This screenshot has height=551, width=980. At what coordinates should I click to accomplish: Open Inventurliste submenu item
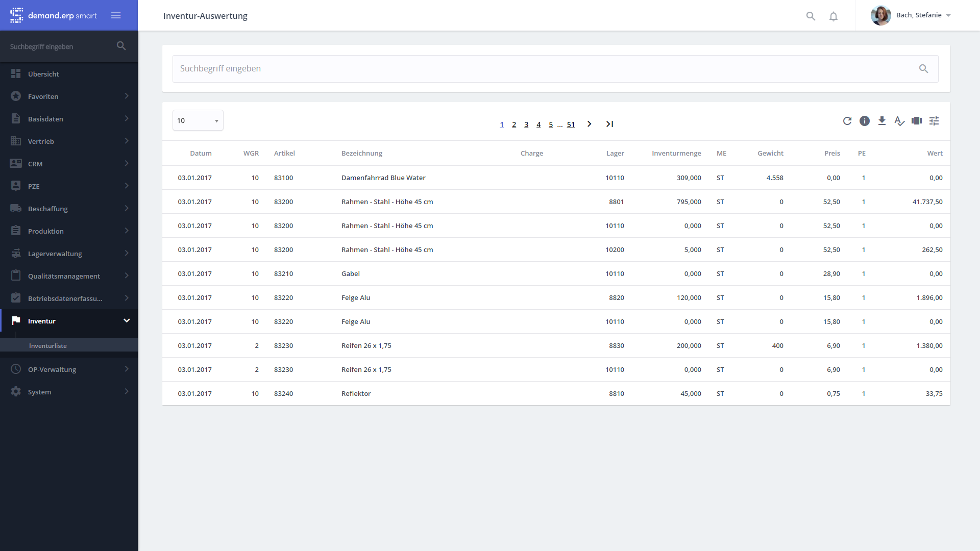click(x=48, y=345)
